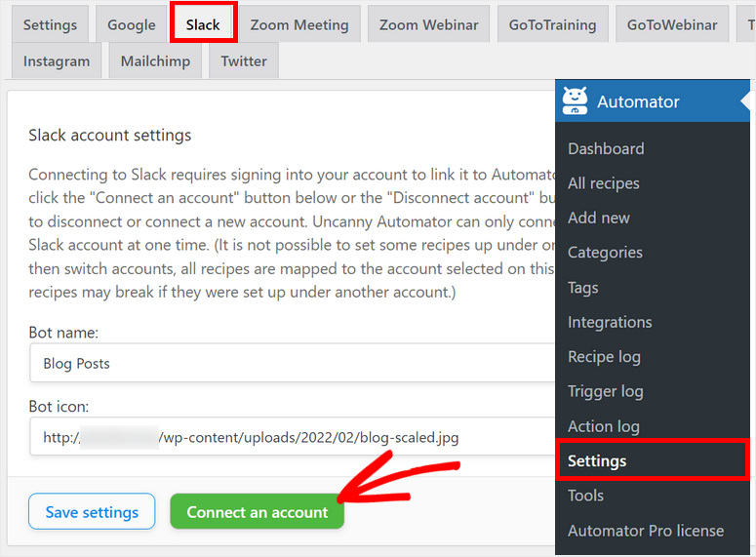The height and width of the screenshot is (557, 756).
Task: Open Automator Pro license page
Action: click(x=646, y=531)
